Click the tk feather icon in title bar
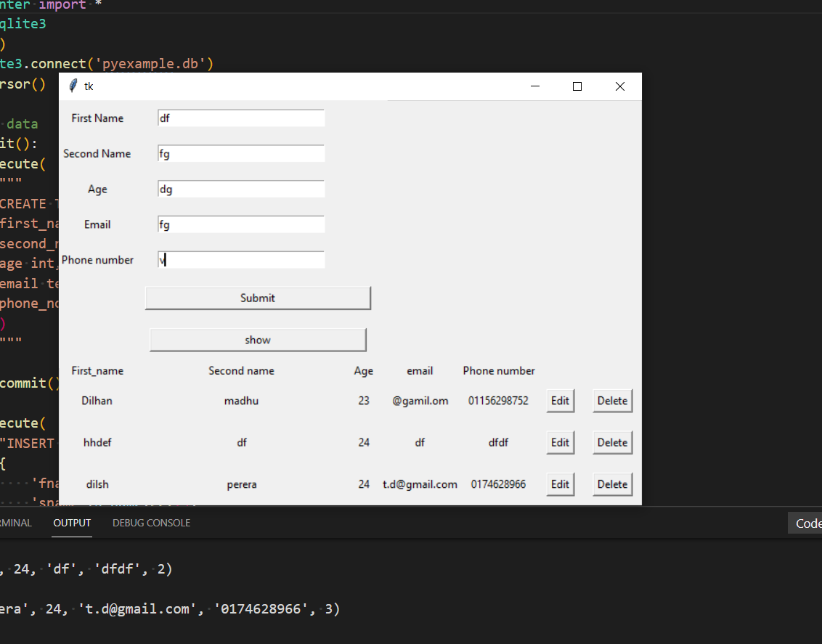 click(73, 86)
